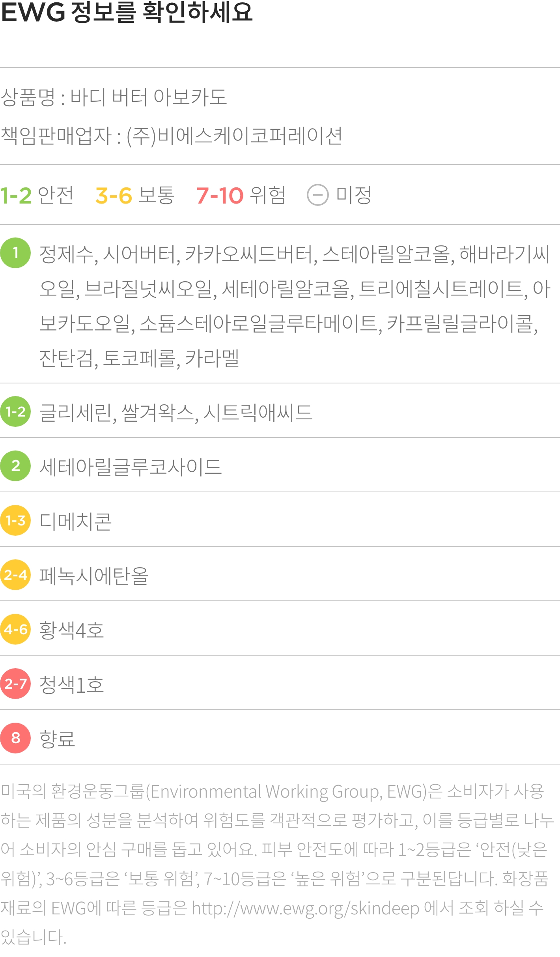Click the product name 바디 버터 아보카도

(x=149, y=97)
